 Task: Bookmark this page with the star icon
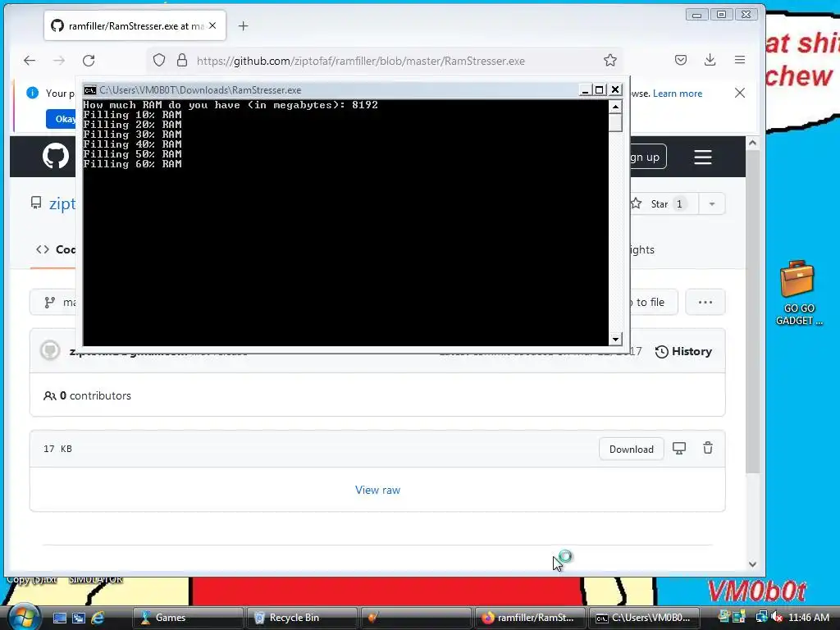[x=609, y=60]
